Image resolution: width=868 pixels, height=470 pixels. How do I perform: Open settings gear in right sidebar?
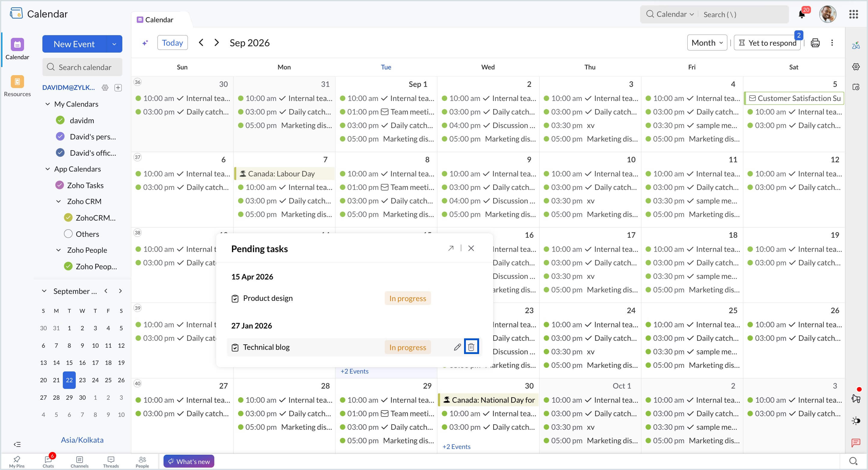856,66
